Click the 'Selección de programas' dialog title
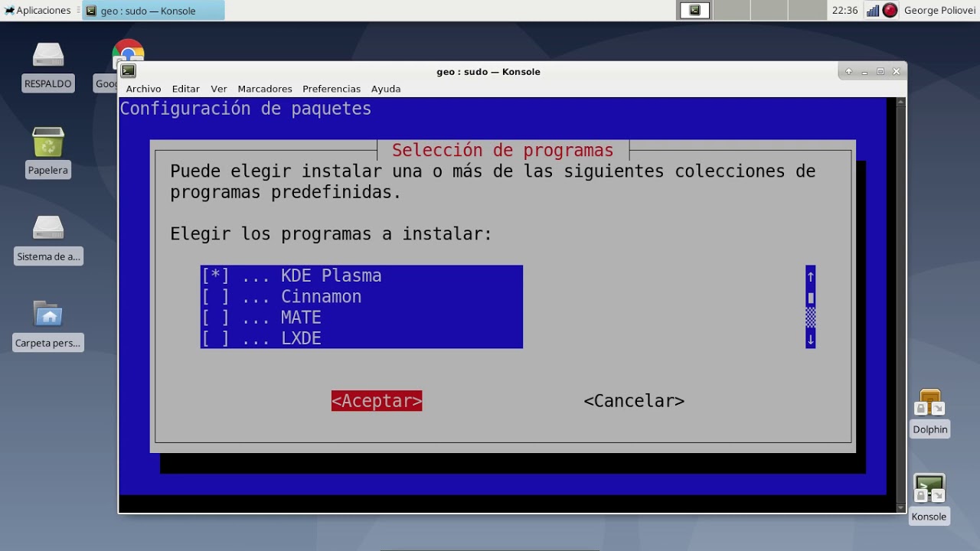 (x=502, y=150)
